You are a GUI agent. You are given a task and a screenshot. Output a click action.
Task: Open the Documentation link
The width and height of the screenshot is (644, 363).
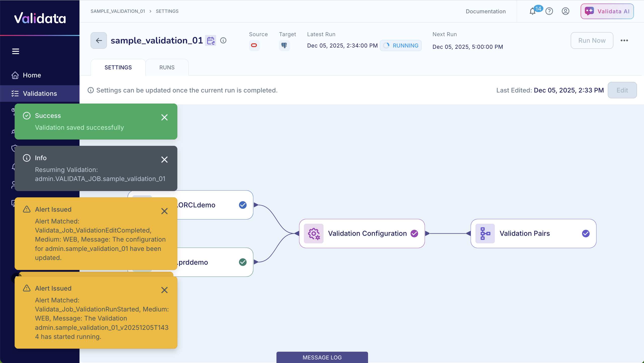click(x=486, y=11)
